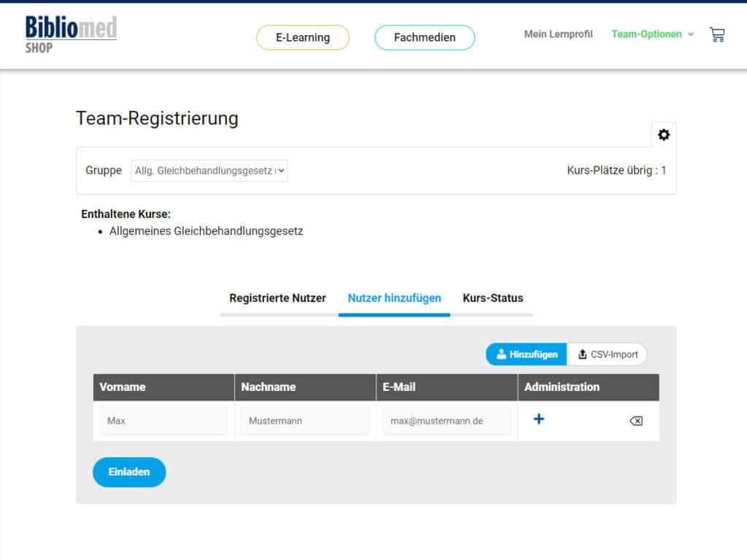The width and height of the screenshot is (747, 560).
Task: Click the gear settings icon
Action: (x=663, y=135)
